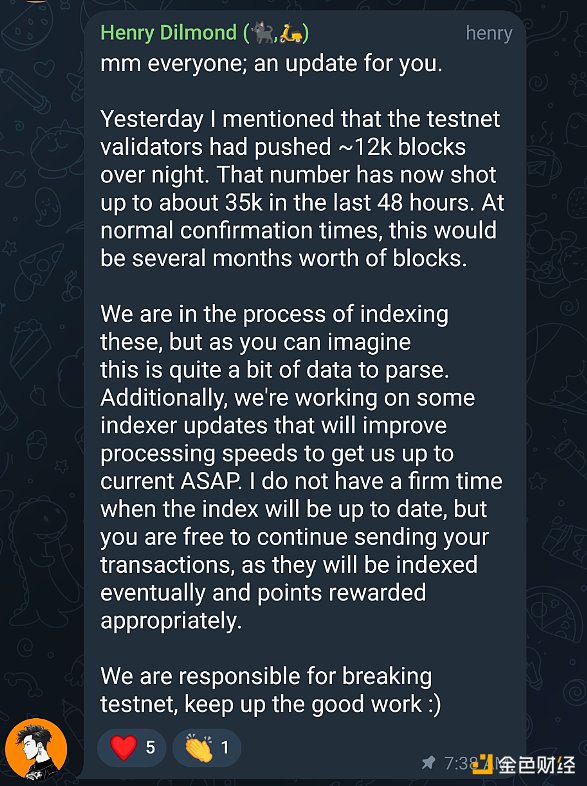The width and height of the screenshot is (587, 786).
Task: Click the 金色财经 watermark text
Action: (536, 764)
